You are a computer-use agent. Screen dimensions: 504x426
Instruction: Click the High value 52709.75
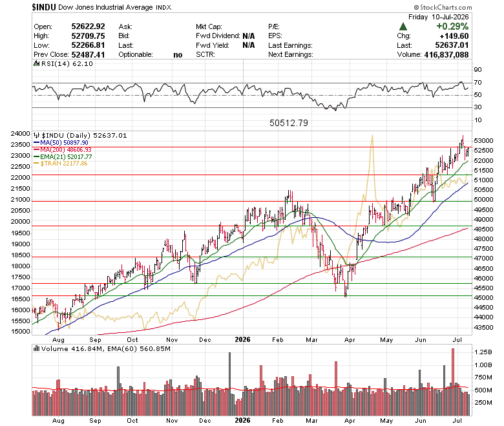(88, 36)
